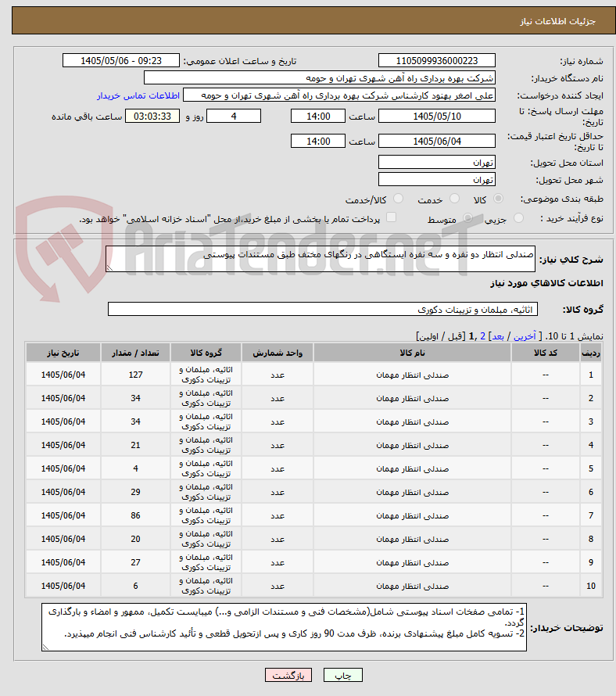Click the تعداد / مقدار column header
The width and height of the screenshot is (616, 696).
pos(135,353)
